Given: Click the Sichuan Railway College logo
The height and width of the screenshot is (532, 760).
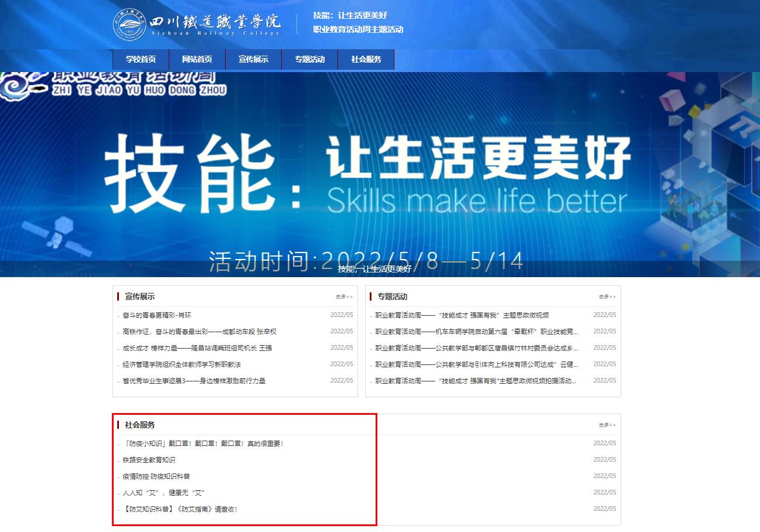Looking at the screenshot, I should [197, 25].
